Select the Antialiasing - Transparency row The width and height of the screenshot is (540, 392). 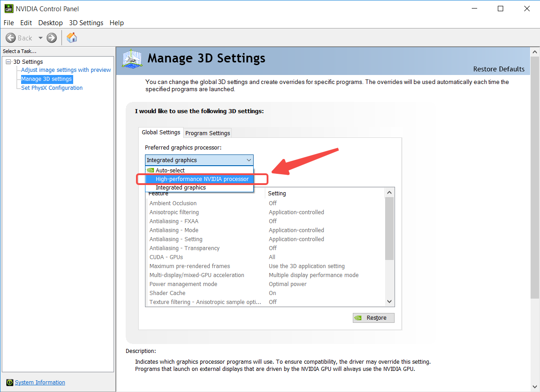[265, 248]
